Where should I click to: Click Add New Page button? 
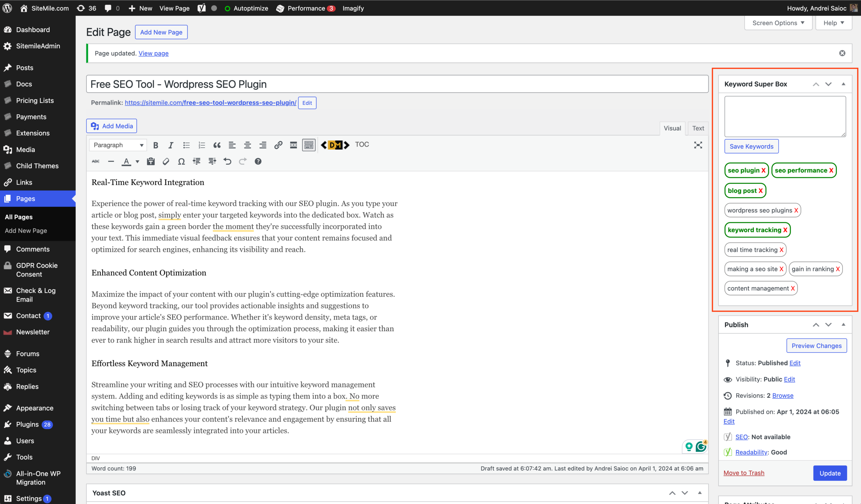click(161, 32)
